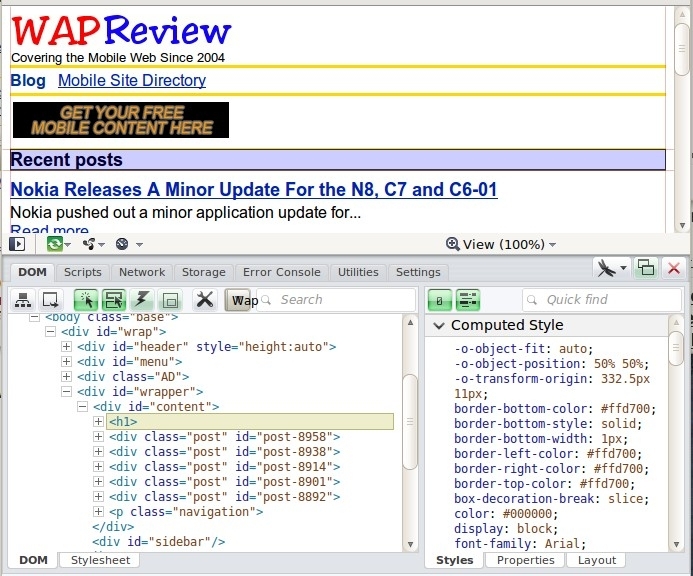
Task: Click the detach window icon in Dragonfly
Action: 646,268
